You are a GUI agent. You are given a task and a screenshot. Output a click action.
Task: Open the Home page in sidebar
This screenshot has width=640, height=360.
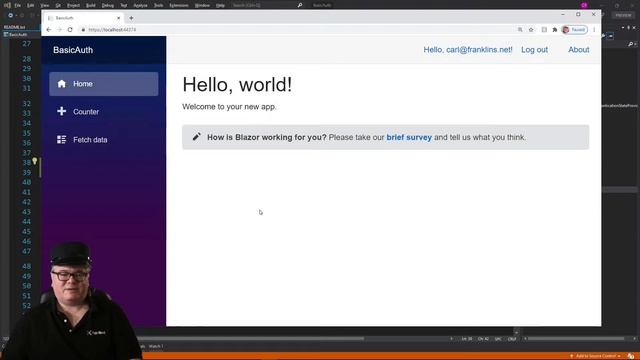(x=104, y=84)
